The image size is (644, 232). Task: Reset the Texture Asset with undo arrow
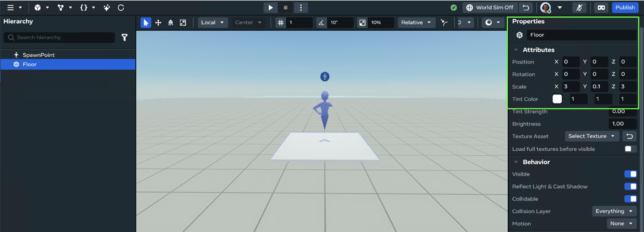pos(629,136)
